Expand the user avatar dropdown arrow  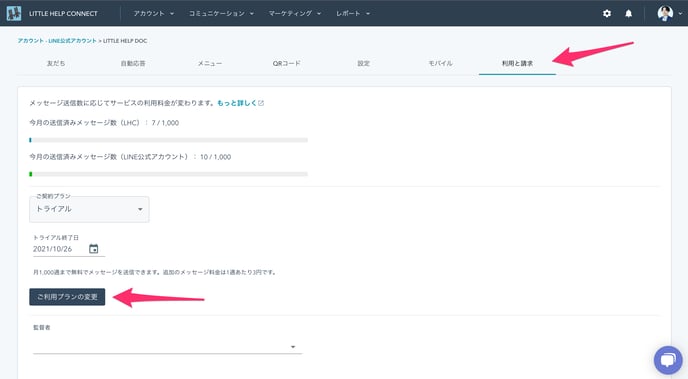(x=681, y=14)
